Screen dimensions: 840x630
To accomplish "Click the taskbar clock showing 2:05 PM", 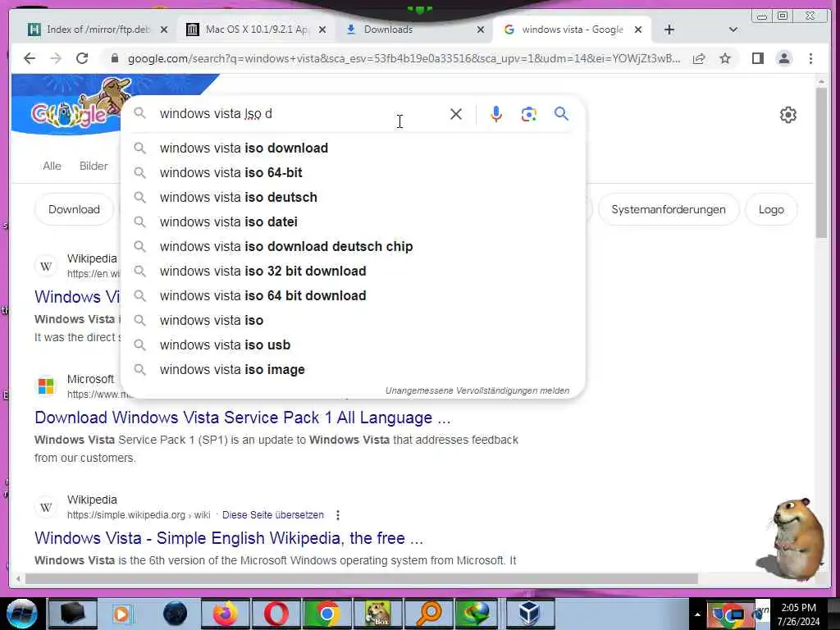I will coord(798,614).
